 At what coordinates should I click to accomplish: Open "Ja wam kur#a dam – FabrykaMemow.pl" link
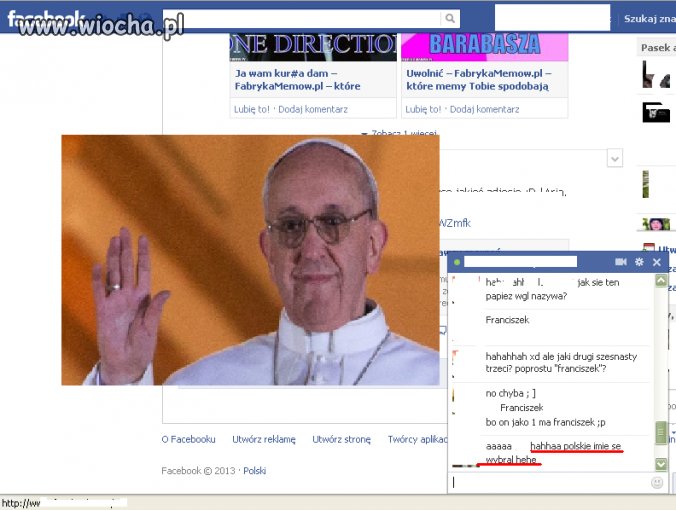click(x=297, y=79)
